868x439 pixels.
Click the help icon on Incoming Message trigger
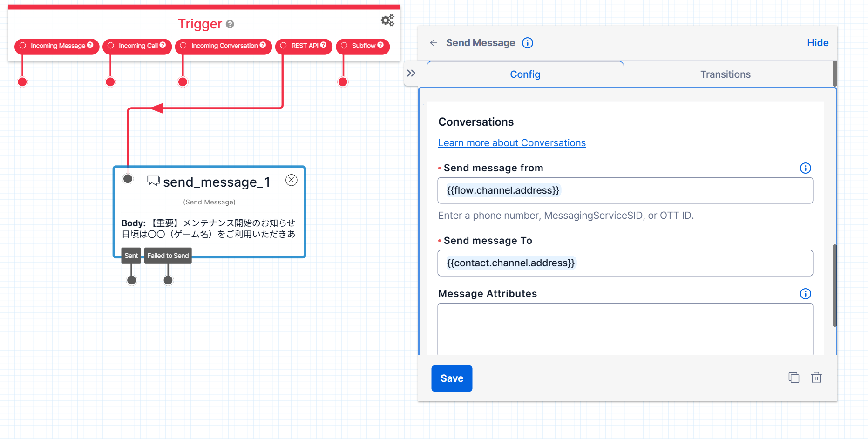[90, 46]
